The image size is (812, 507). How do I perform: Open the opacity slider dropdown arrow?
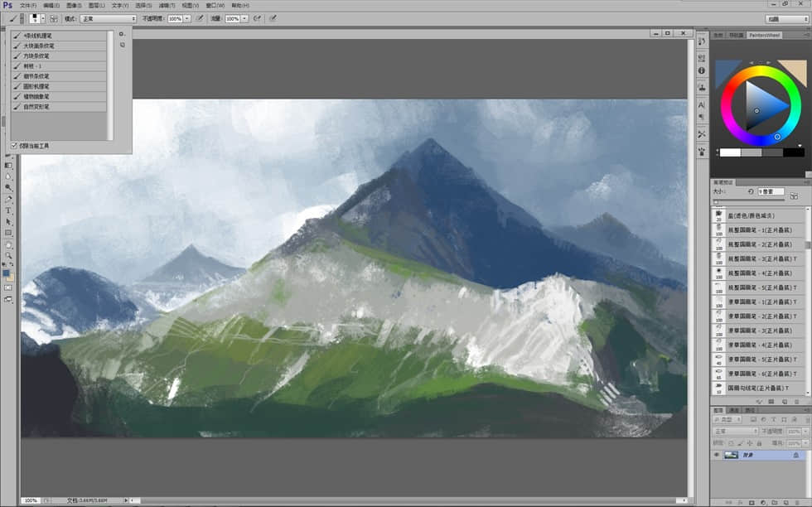pos(187,19)
